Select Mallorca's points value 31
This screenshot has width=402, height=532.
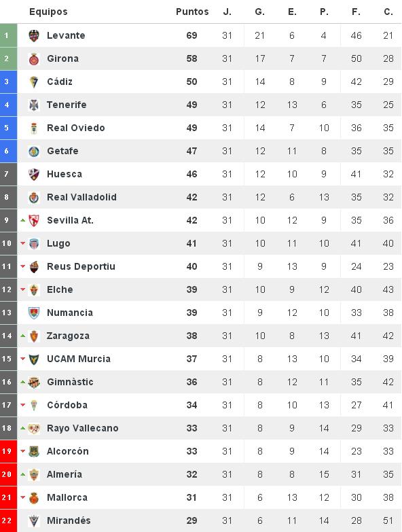191,497
